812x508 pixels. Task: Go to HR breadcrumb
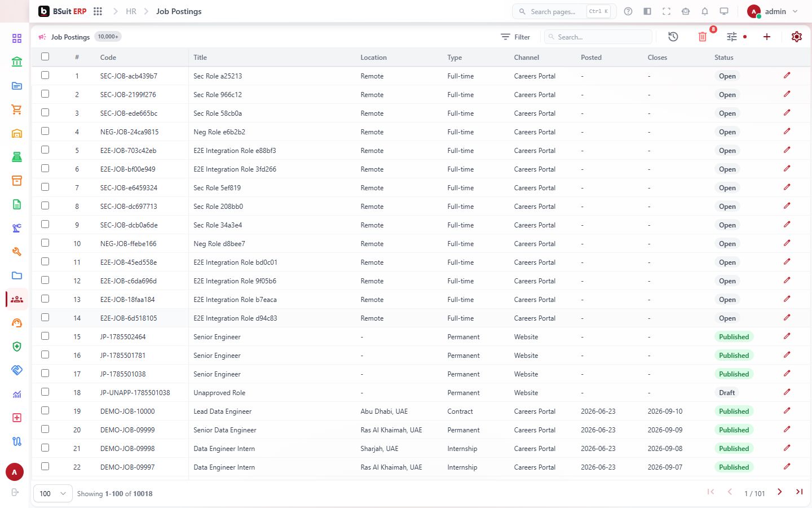131,11
